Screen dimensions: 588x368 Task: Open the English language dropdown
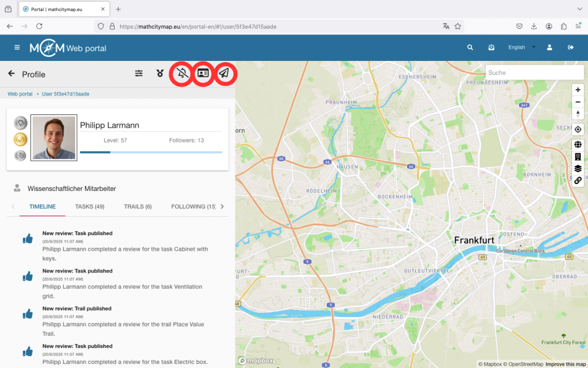coord(521,48)
